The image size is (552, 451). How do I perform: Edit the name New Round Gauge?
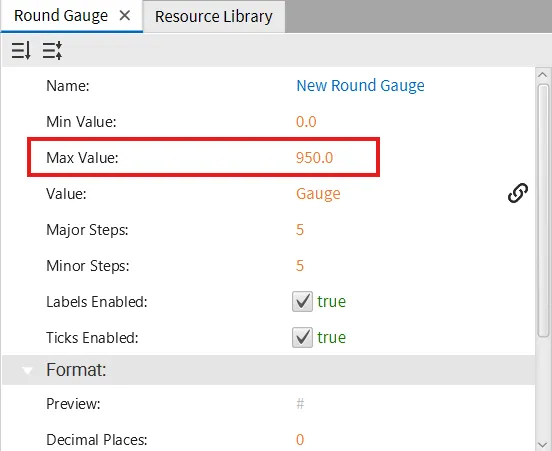pos(360,86)
